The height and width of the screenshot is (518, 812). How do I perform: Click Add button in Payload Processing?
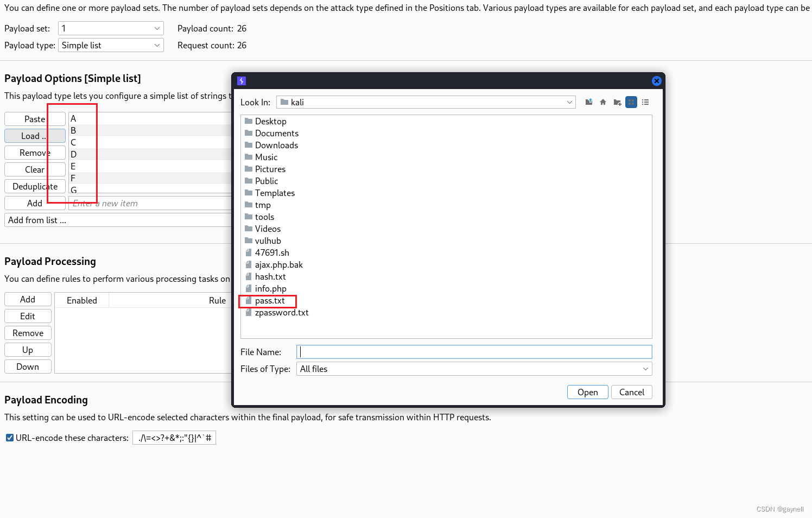[x=28, y=299]
